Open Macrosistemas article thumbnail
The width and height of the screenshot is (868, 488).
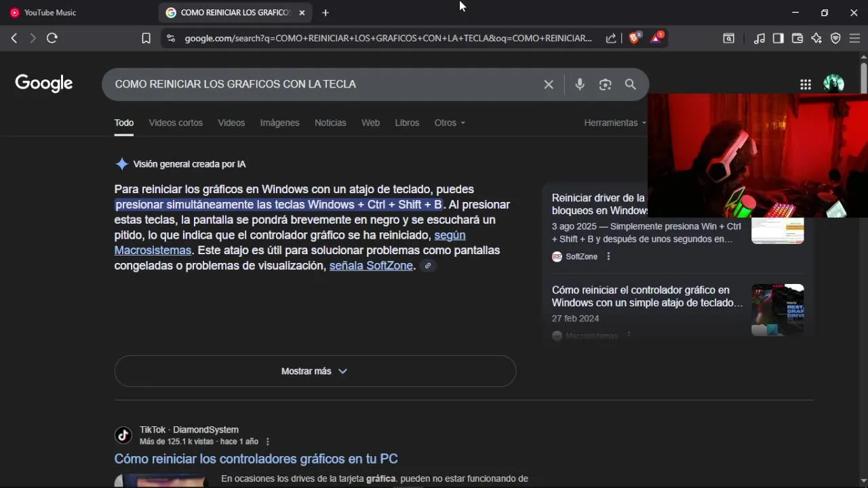click(777, 310)
